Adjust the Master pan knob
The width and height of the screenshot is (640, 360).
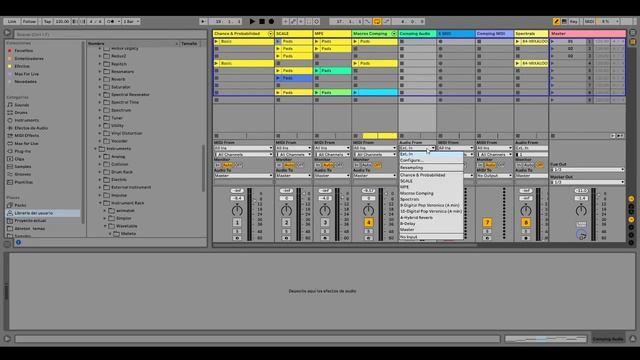click(581, 210)
